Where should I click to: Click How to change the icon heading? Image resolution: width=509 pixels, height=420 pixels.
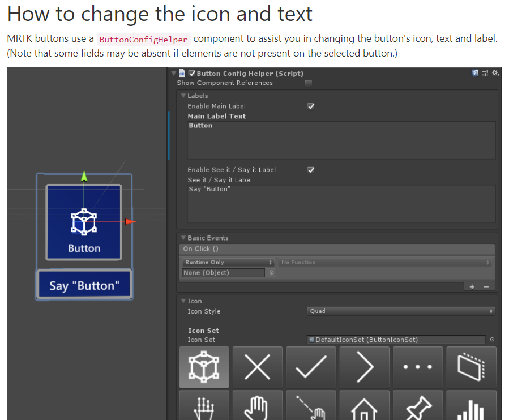(x=160, y=14)
